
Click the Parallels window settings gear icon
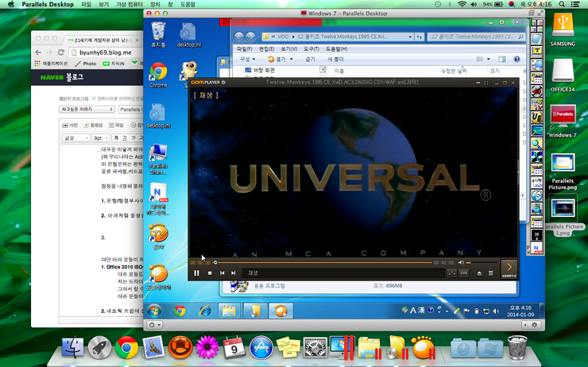coord(535,325)
